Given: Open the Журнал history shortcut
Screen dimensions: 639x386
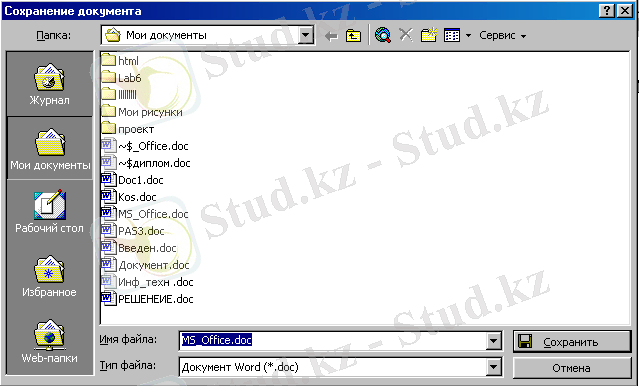Looking at the screenshot, I should [x=49, y=84].
